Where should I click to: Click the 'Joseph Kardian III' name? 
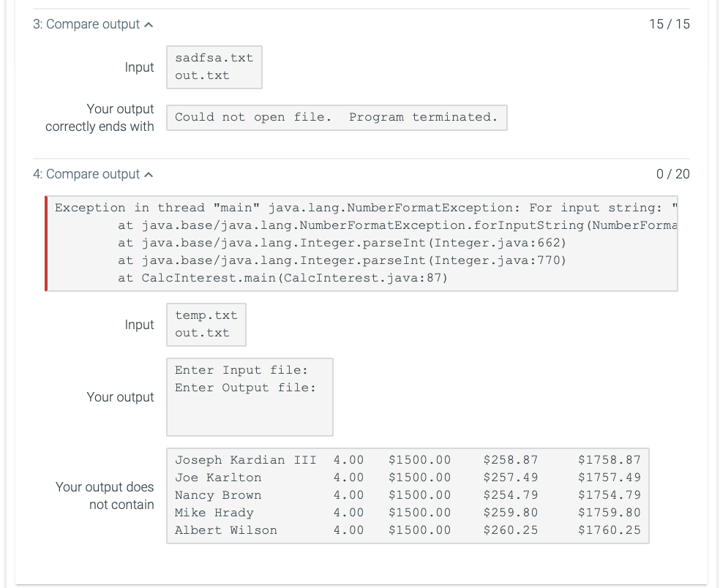pyautogui.click(x=246, y=460)
